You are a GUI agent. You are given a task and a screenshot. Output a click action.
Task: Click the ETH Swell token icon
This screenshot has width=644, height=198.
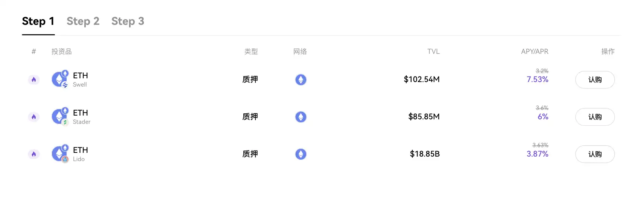pos(60,79)
